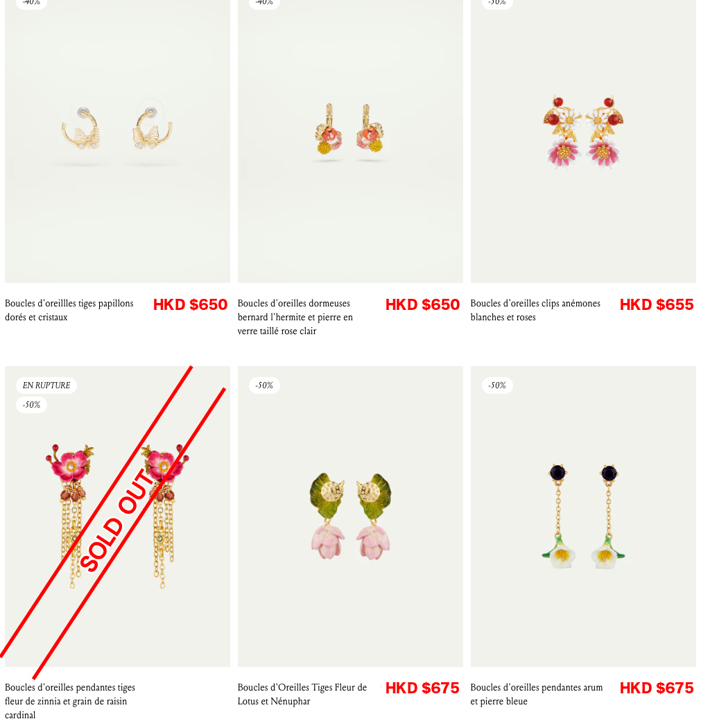Viewport: 701px width, 728px height.
Task: Open the white and pink anemone clip earrings photo
Action: [x=583, y=141]
